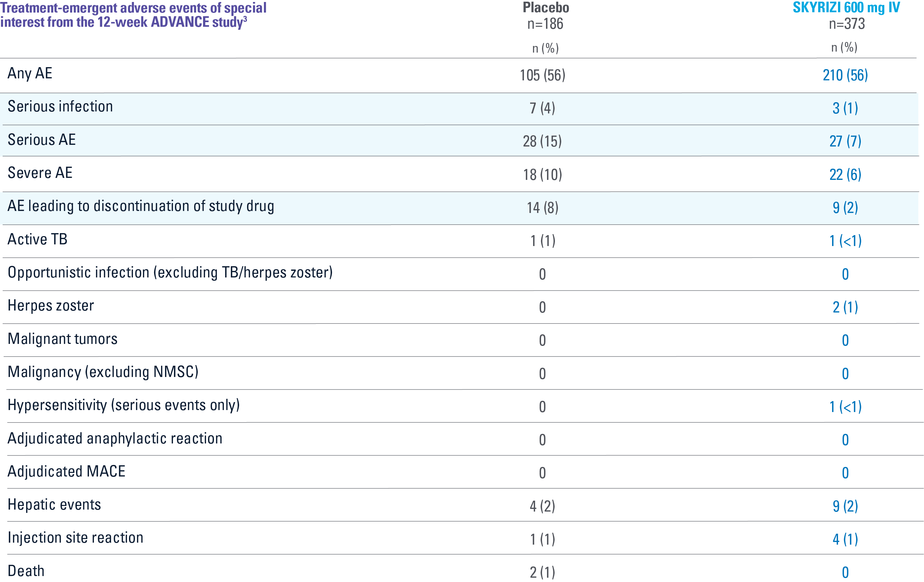Click the n (%) label under Placebo

(x=545, y=48)
